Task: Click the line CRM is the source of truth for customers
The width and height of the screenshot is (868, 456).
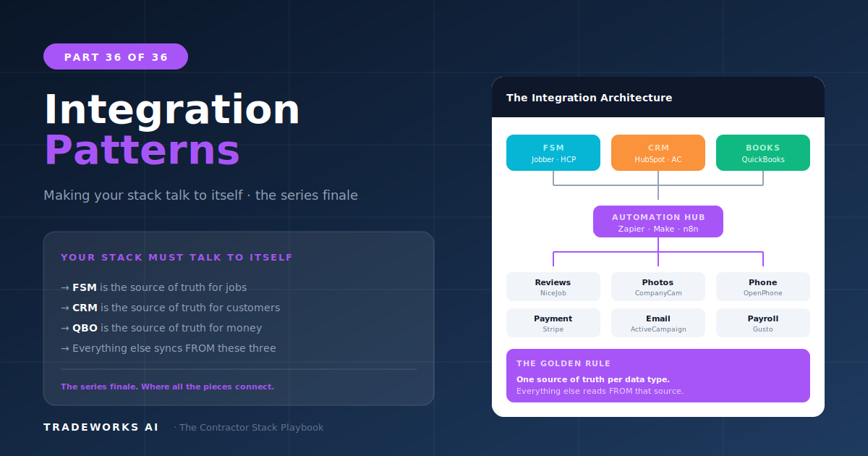Action: click(x=171, y=308)
